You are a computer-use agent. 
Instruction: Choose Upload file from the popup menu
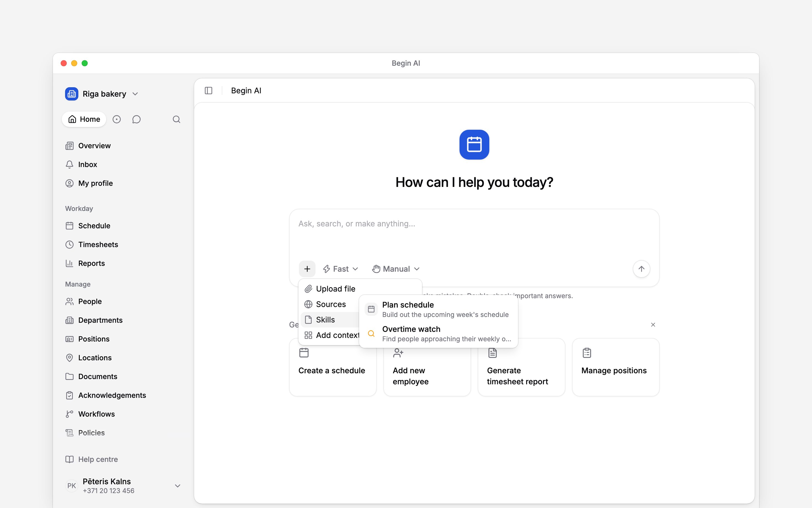click(x=360, y=289)
